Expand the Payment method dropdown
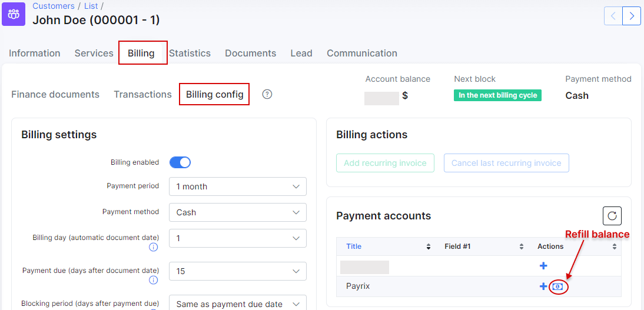This screenshot has width=644, height=310. (x=237, y=212)
